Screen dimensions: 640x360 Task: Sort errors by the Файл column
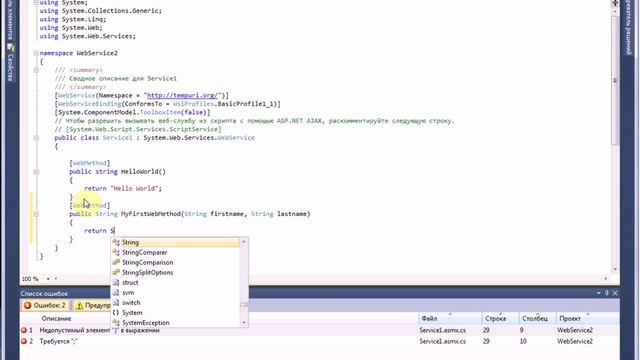tap(450, 318)
